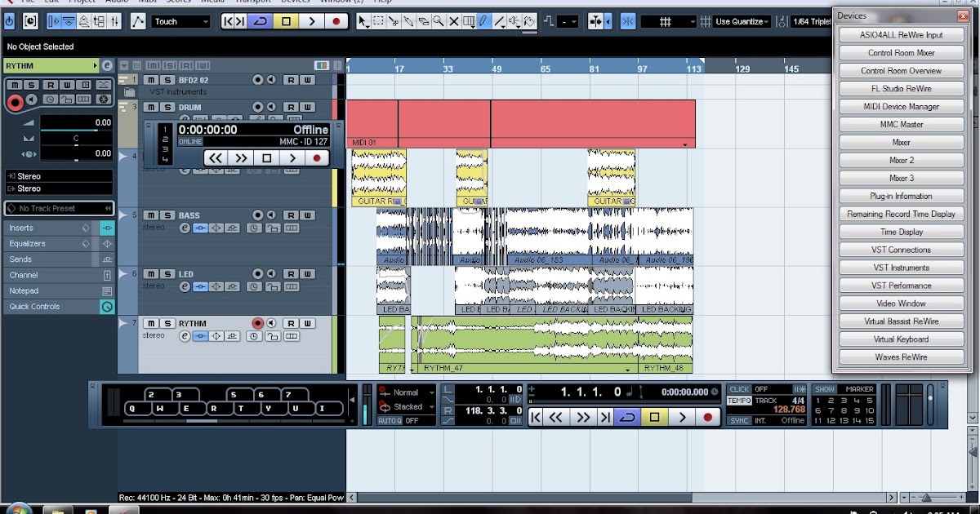This screenshot has width=980, height=514.
Task: Select the Draw pencil tool
Action: point(483,22)
